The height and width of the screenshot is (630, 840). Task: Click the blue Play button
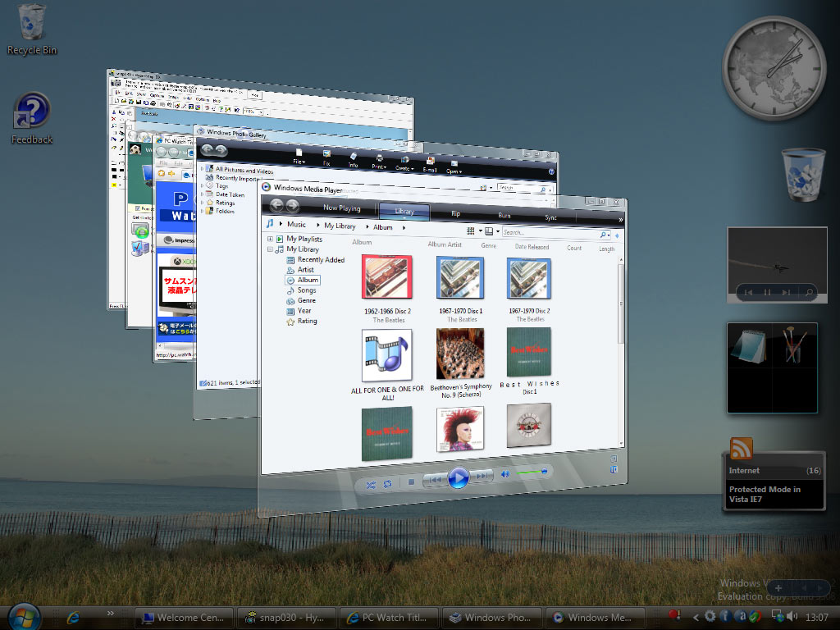pos(458,477)
